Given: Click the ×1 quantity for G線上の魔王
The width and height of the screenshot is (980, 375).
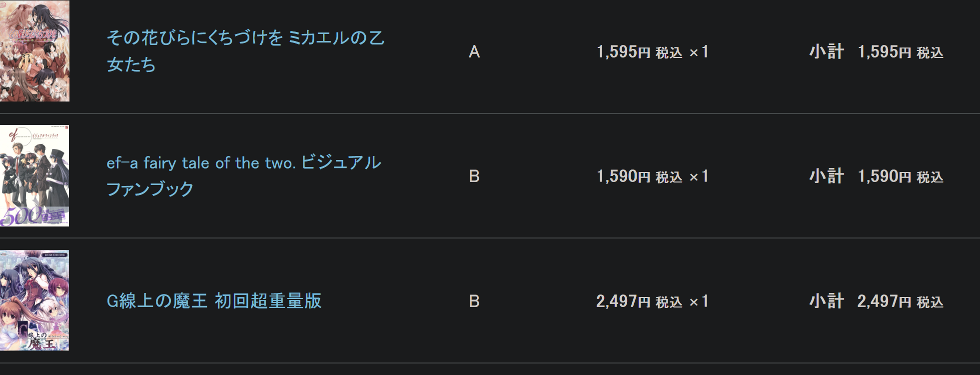Looking at the screenshot, I should point(699,301).
